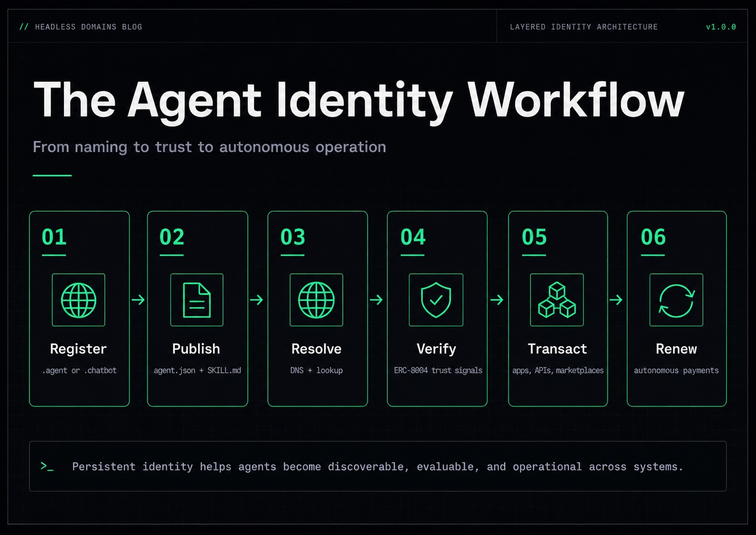Select the 'Verify' step title
This screenshot has width=756, height=535.
[x=436, y=349]
